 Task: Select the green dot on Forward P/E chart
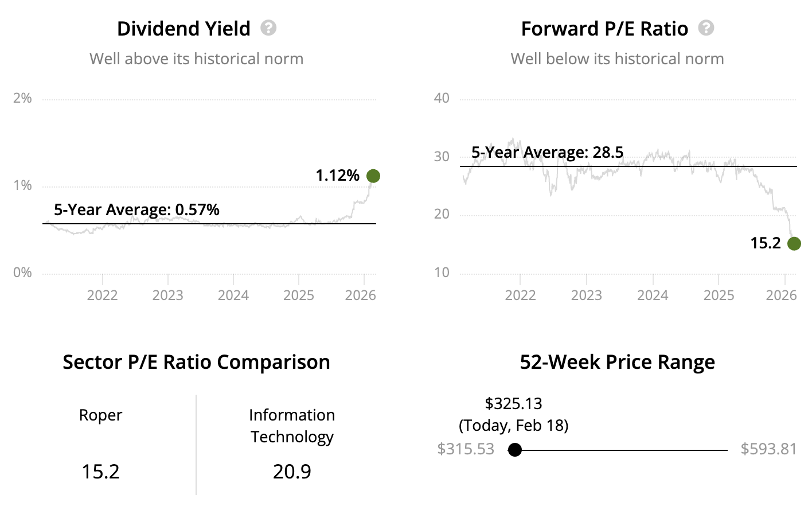(794, 244)
